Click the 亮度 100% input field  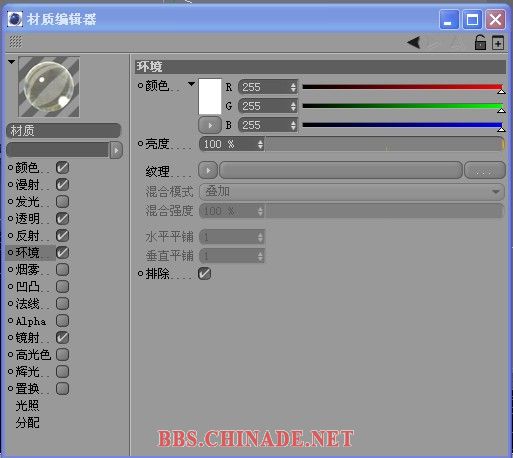point(231,144)
